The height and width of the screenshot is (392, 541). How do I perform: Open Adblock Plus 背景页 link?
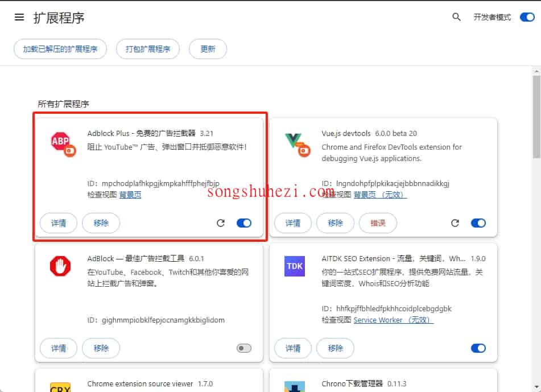point(130,195)
